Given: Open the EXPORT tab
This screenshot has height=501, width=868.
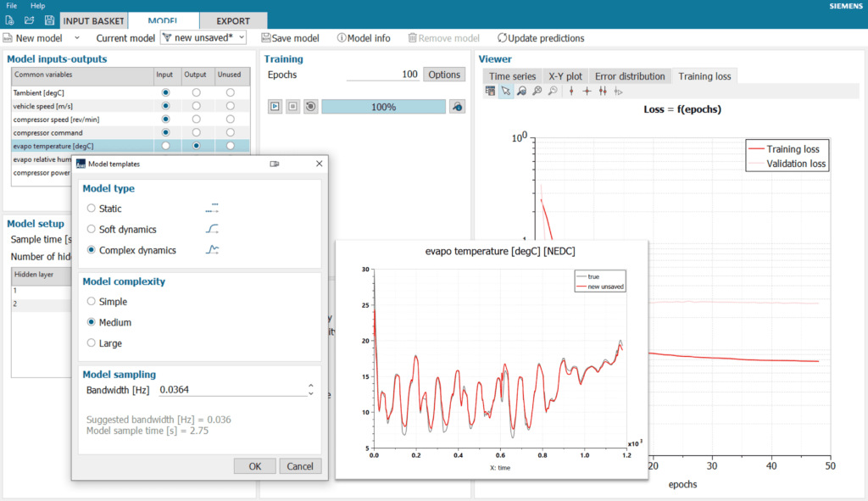Looking at the screenshot, I should pos(232,20).
